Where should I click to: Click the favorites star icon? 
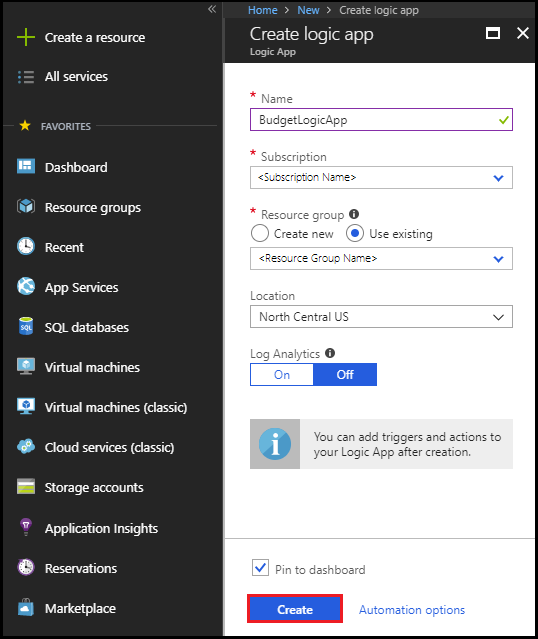click(25, 126)
